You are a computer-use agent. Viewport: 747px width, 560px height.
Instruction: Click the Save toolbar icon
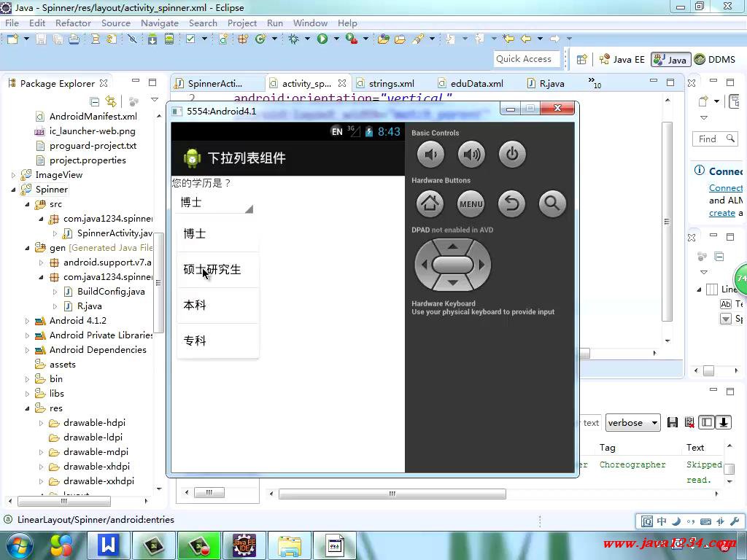[x=42, y=39]
